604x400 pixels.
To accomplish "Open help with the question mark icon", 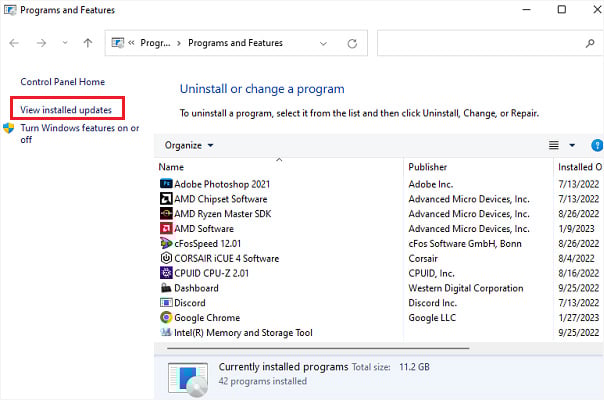I will pyautogui.click(x=597, y=145).
